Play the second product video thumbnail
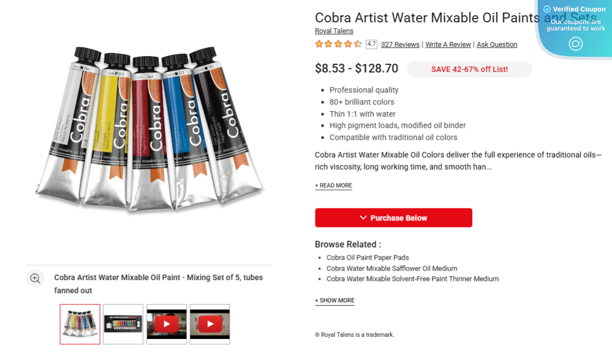The image size is (612, 364). (210, 324)
